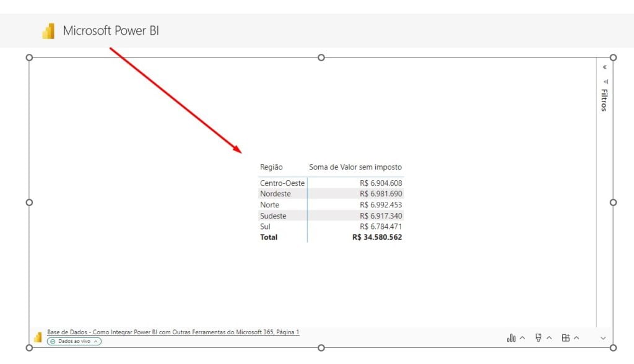
Task: Toggle the Filtros pane visibility
Action: 604,67
